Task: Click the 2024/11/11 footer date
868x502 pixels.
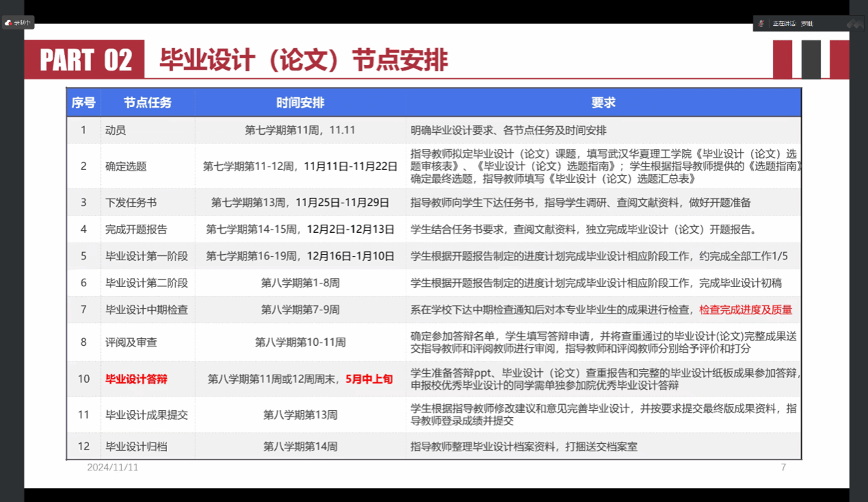Action: 112,467
